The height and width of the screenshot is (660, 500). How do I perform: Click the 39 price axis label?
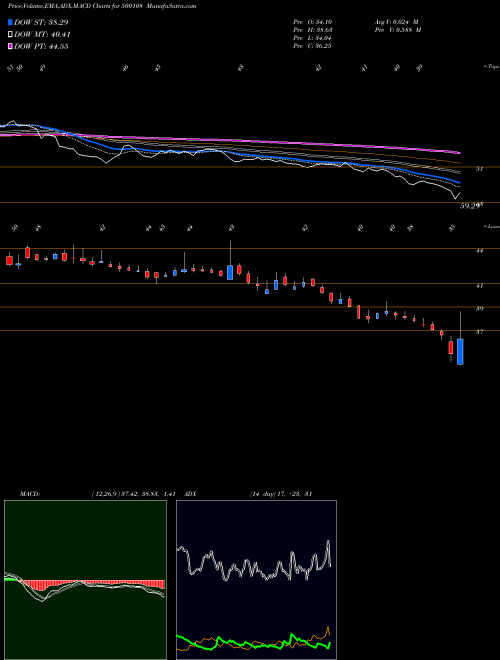pyautogui.click(x=479, y=309)
